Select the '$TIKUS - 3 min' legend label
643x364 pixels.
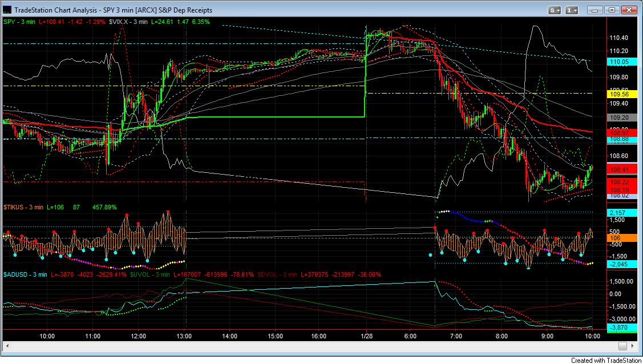coord(23,208)
